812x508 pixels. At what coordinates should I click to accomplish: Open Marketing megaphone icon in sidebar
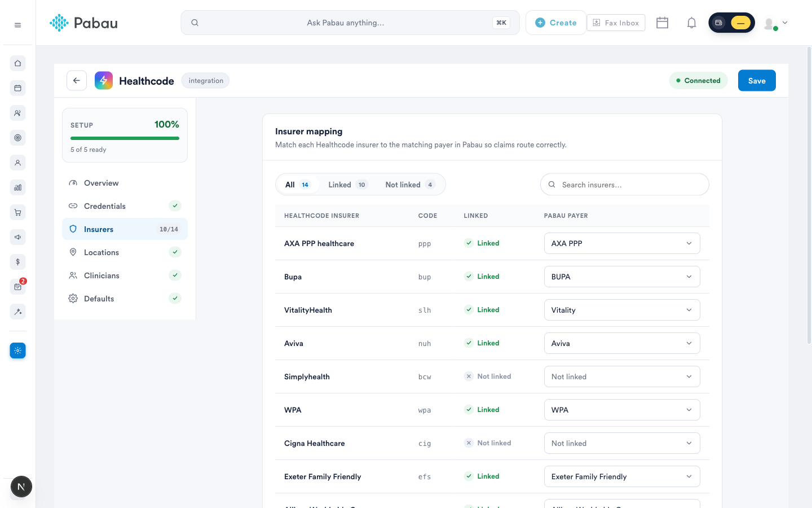(x=17, y=237)
